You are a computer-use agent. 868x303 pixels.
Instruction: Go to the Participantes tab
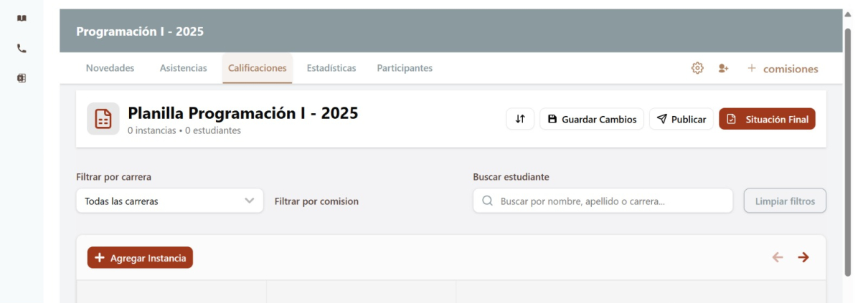[405, 68]
